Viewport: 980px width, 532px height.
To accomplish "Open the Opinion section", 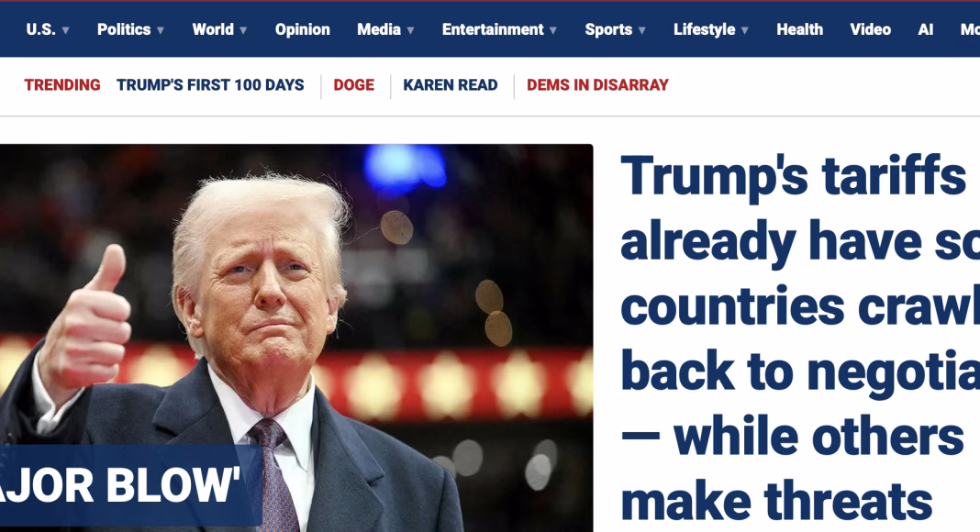I will [x=303, y=29].
